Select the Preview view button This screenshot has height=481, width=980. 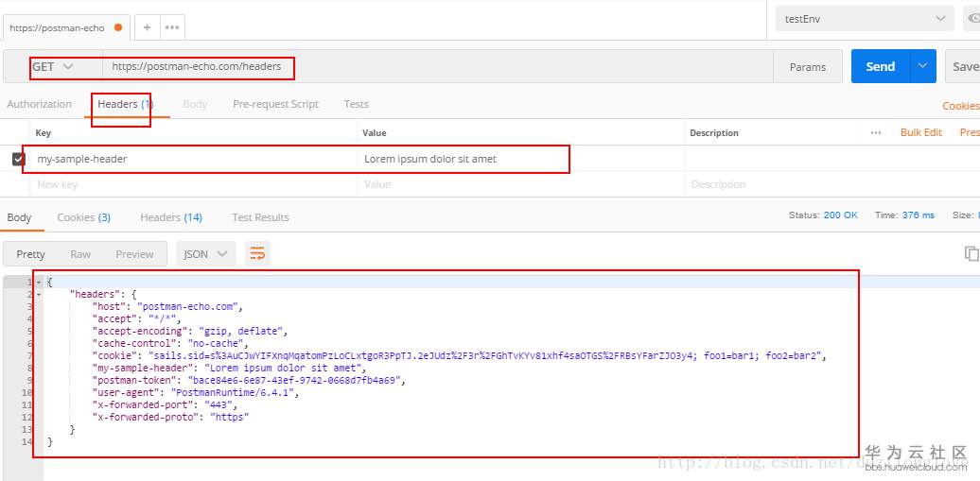[134, 253]
